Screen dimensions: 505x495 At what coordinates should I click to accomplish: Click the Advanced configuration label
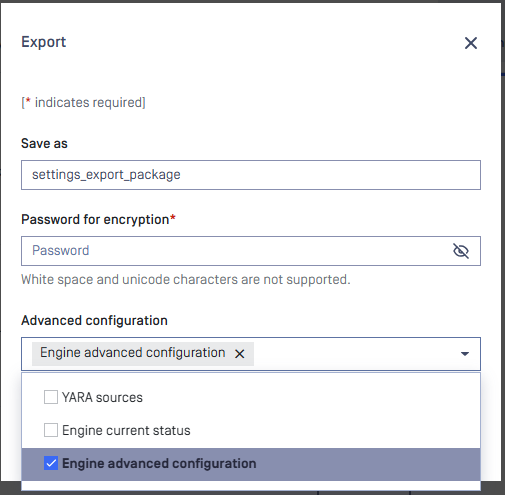click(x=94, y=321)
